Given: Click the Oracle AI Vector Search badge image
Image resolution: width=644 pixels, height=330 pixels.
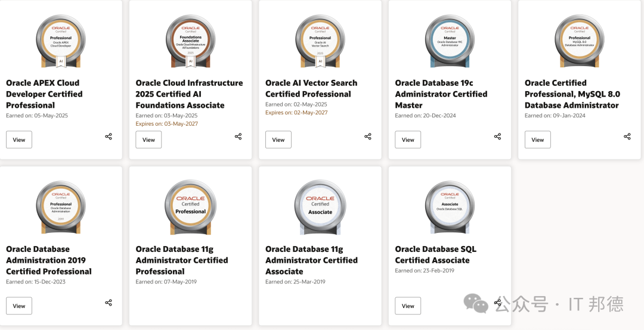Looking at the screenshot, I should coord(320,41).
